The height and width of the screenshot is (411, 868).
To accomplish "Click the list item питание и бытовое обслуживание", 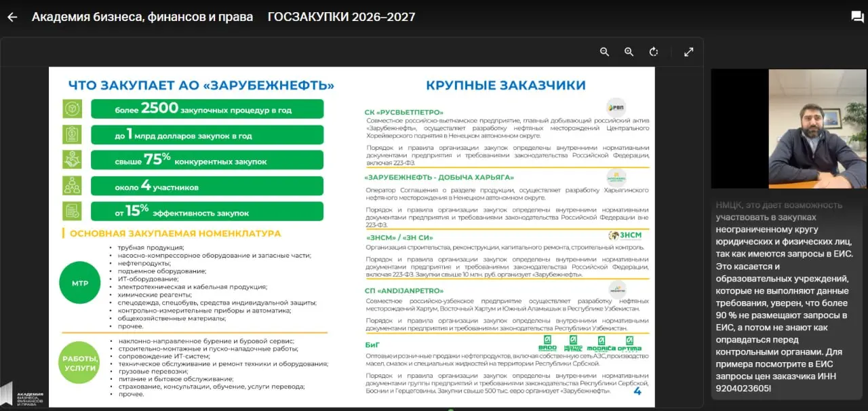I will 176,378.
